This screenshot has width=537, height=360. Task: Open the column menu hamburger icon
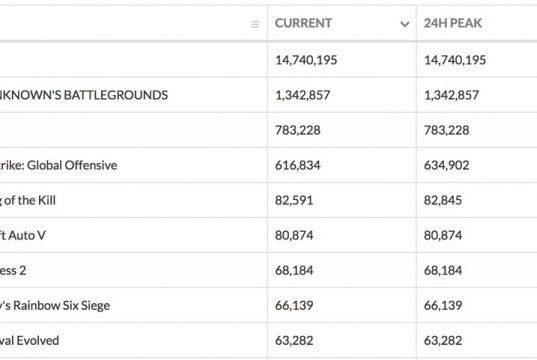click(255, 24)
